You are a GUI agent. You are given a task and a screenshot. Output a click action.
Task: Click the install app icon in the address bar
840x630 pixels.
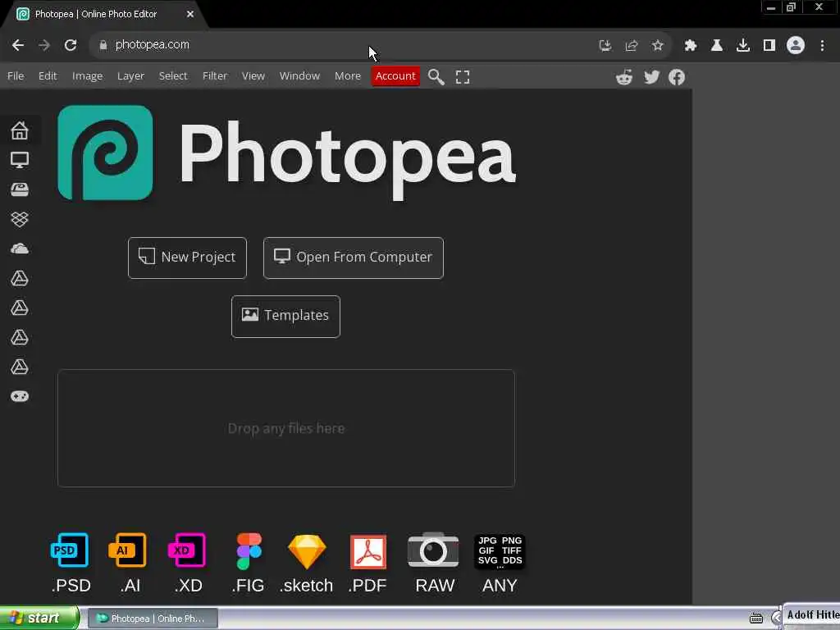coord(605,46)
